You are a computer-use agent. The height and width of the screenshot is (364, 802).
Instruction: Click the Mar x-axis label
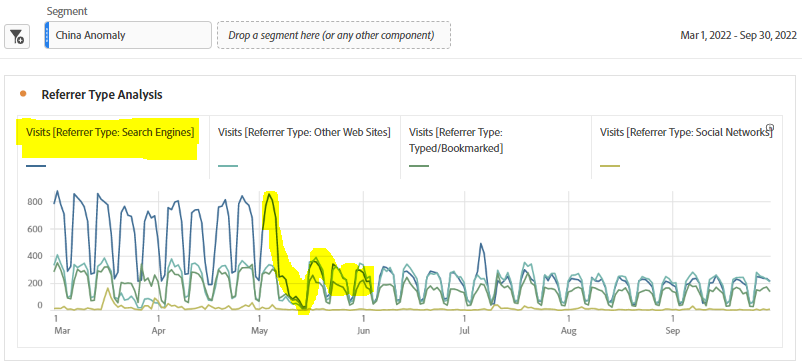click(x=61, y=331)
